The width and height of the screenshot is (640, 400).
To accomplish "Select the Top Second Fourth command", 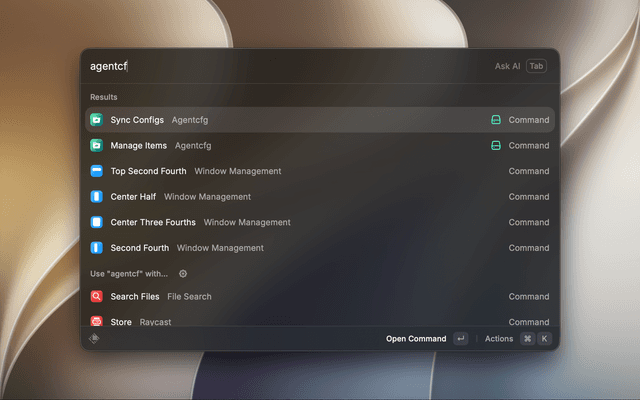I will point(320,171).
